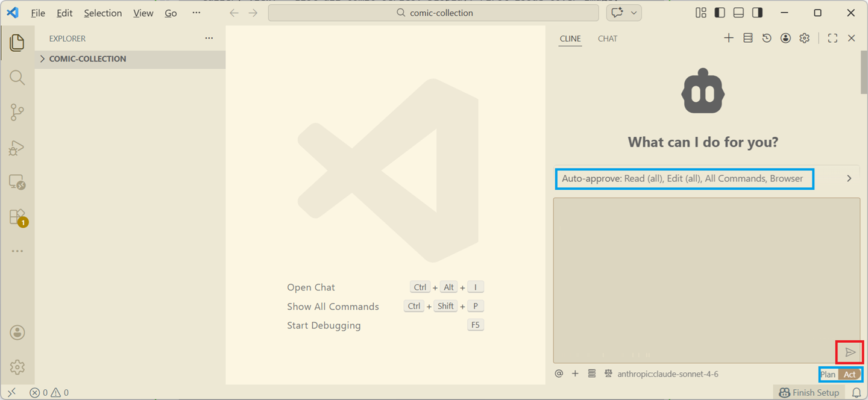Switch Cline to Act mode
This screenshot has width=868, height=400.
[x=850, y=374]
